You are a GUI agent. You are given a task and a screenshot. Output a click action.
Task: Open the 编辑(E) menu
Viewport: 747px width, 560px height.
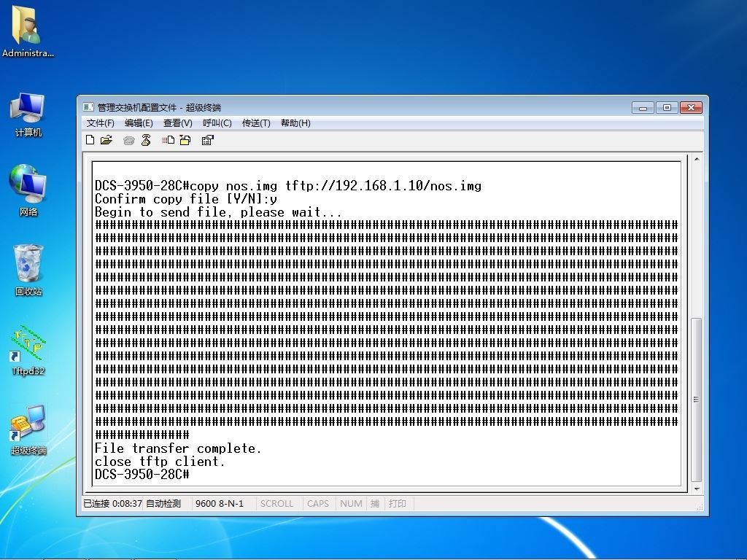point(139,123)
